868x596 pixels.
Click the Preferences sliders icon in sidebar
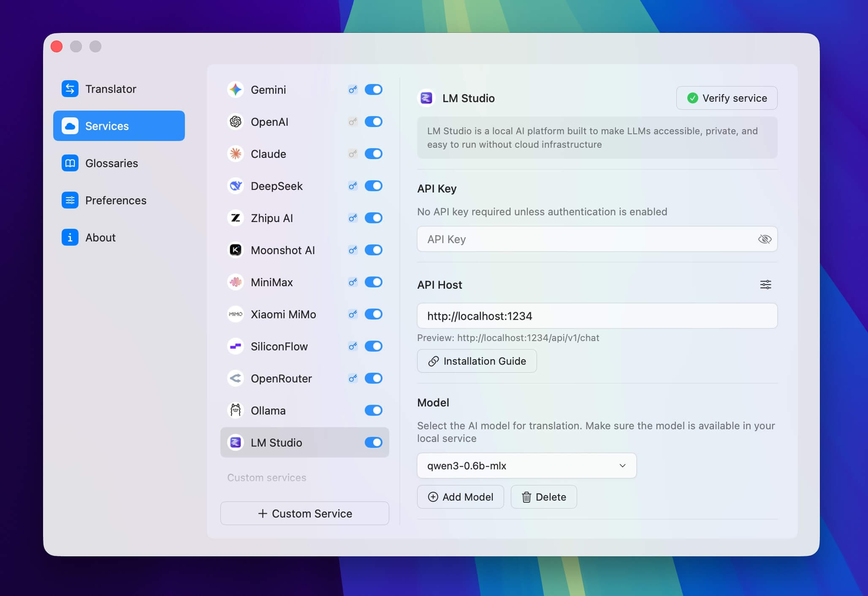point(70,200)
